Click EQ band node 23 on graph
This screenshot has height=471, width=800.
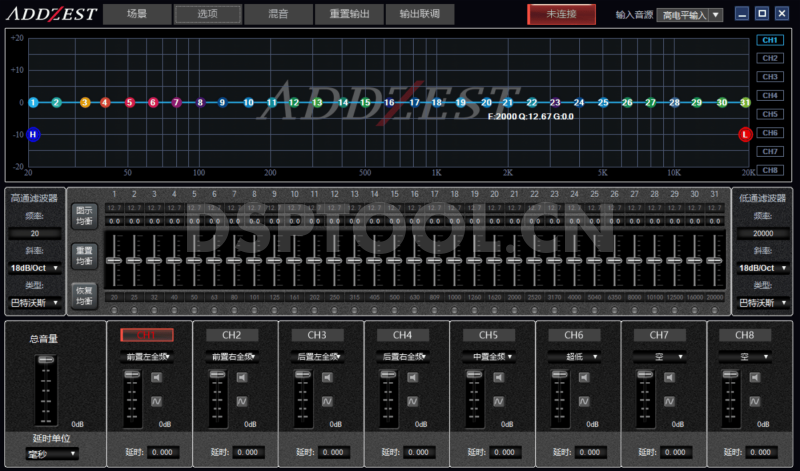[x=555, y=102]
